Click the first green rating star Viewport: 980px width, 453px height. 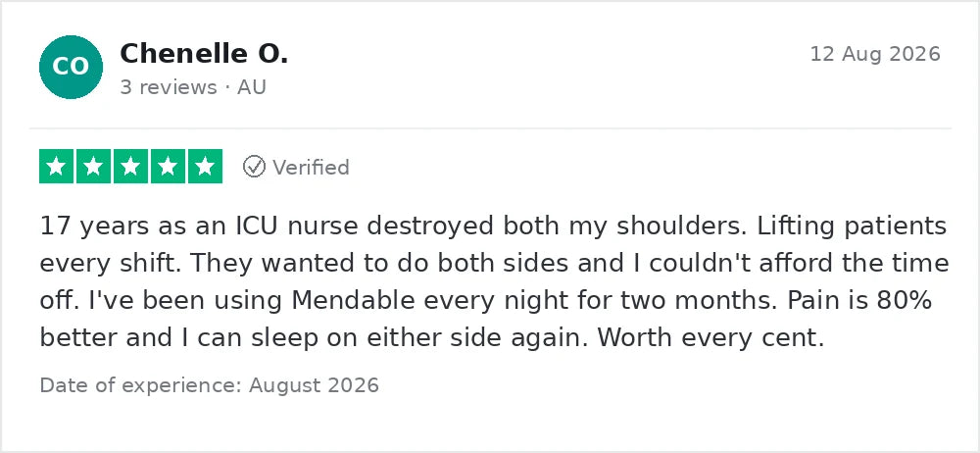[x=56, y=167]
